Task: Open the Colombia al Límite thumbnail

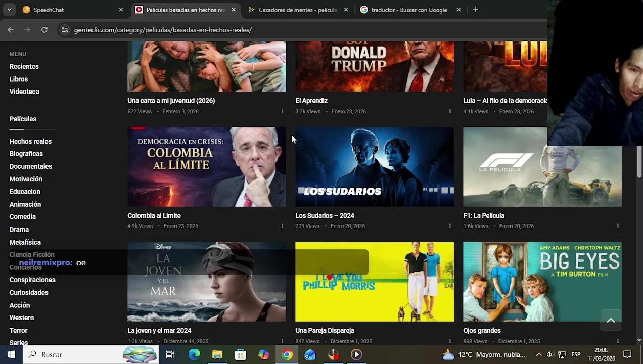Action: pyautogui.click(x=207, y=167)
